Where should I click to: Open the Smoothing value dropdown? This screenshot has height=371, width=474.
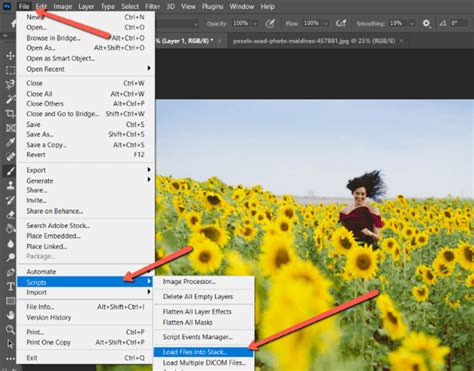tap(412, 24)
